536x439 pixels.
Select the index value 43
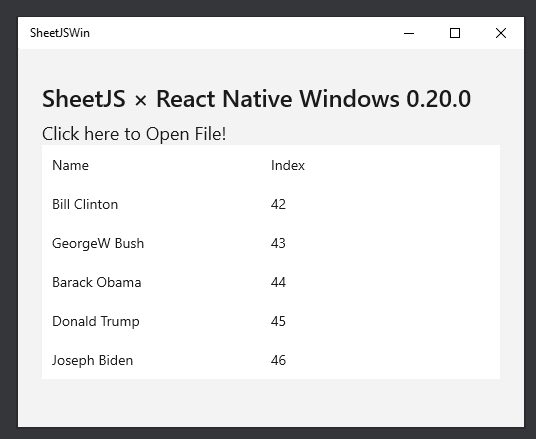[278, 243]
